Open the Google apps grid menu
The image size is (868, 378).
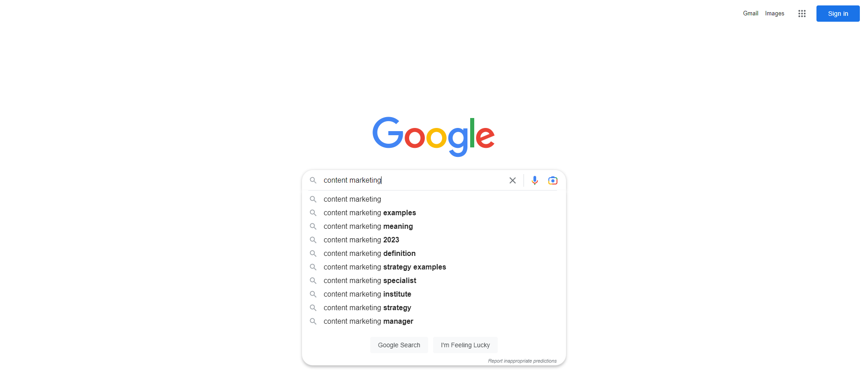click(x=802, y=14)
